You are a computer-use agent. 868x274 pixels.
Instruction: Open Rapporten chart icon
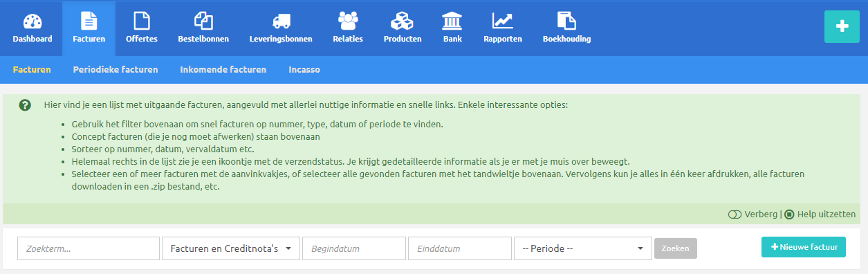coord(503,21)
